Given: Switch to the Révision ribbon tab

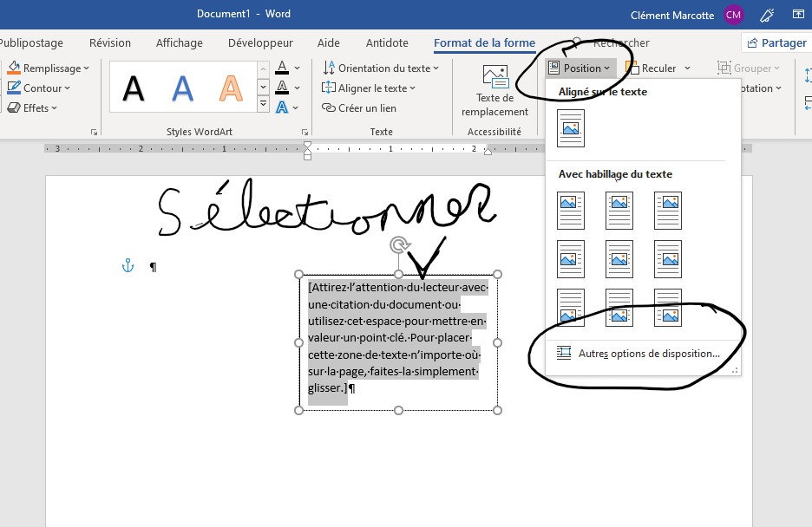Looking at the screenshot, I should [109, 42].
